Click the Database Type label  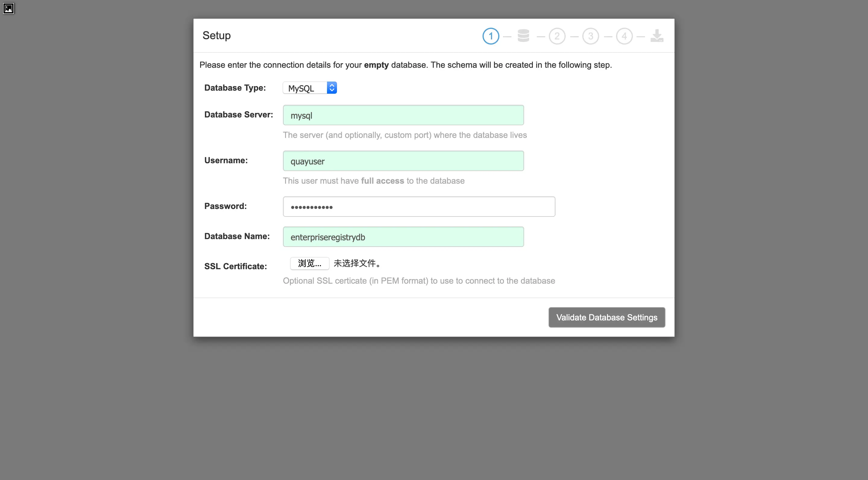(235, 88)
